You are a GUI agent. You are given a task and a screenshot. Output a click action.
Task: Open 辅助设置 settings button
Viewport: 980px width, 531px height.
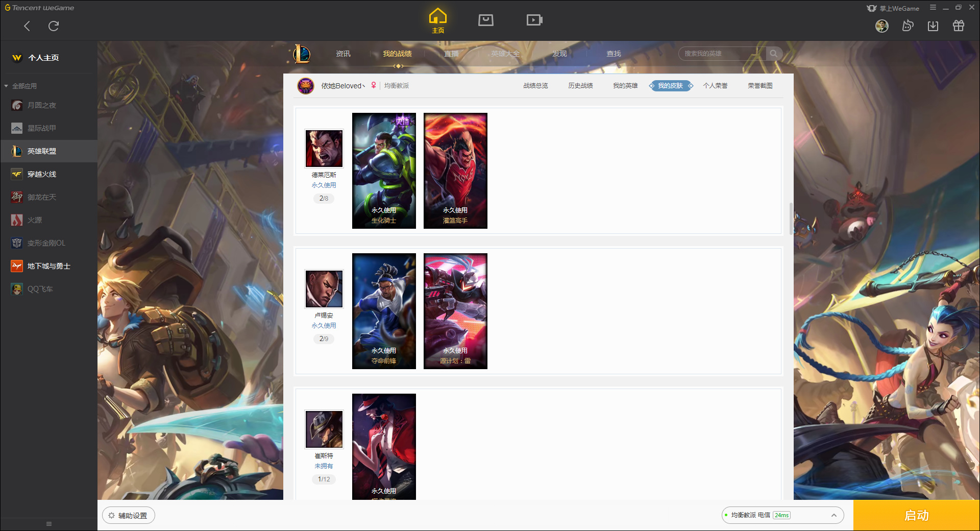coord(129,516)
